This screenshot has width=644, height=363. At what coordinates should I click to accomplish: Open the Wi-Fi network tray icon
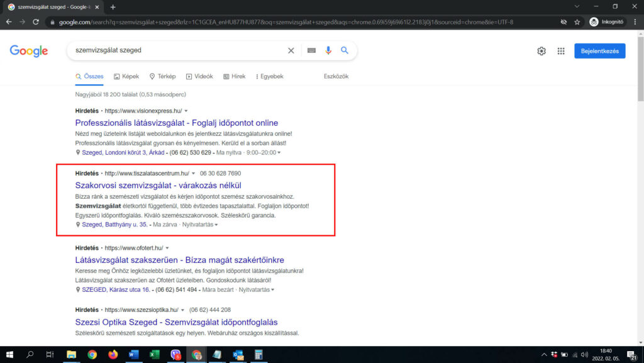[575, 355]
